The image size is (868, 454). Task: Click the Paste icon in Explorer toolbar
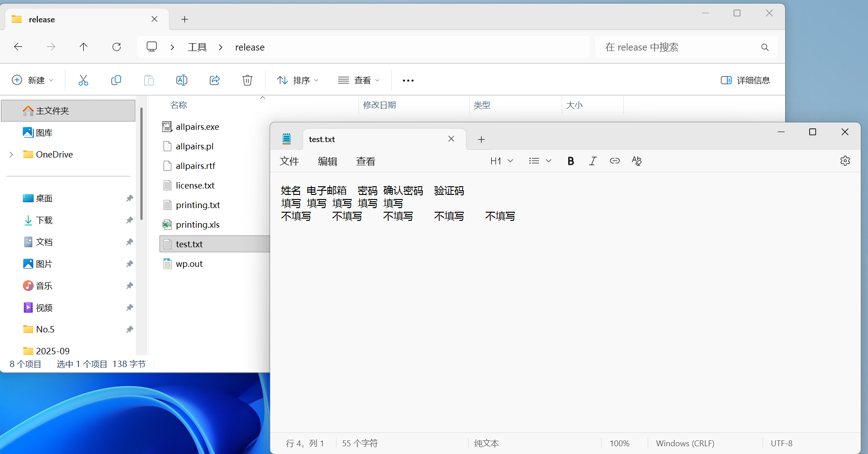(x=149, y=80)
